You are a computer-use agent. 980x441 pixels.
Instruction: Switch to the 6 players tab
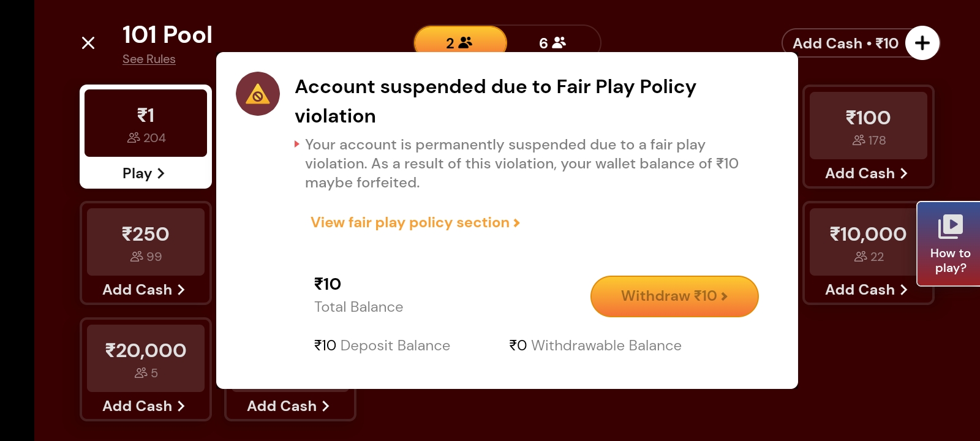(552, 42)
